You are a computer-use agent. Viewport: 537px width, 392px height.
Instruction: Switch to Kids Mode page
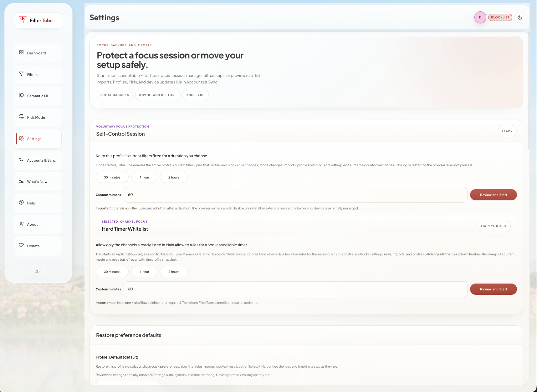pyautogui.click(x=38, y=118)
